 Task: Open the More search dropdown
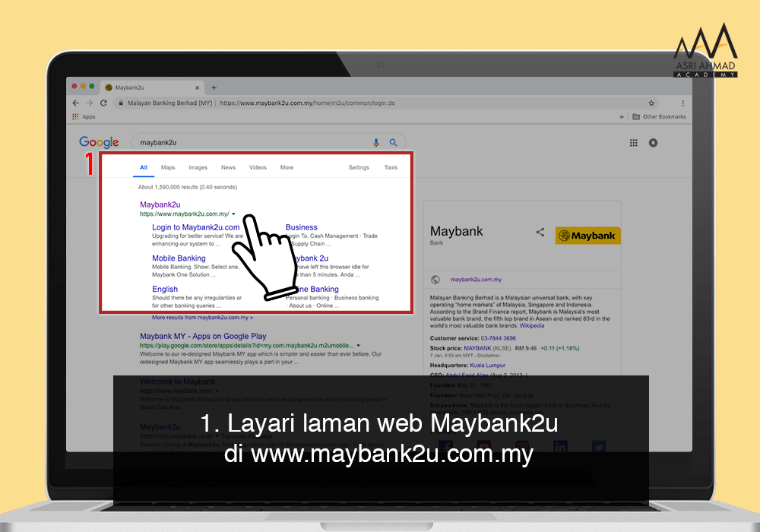(287, 167)
